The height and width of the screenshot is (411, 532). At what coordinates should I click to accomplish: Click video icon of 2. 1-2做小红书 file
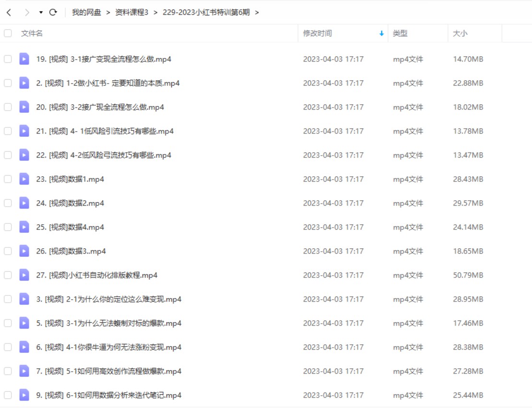[24, 83]
